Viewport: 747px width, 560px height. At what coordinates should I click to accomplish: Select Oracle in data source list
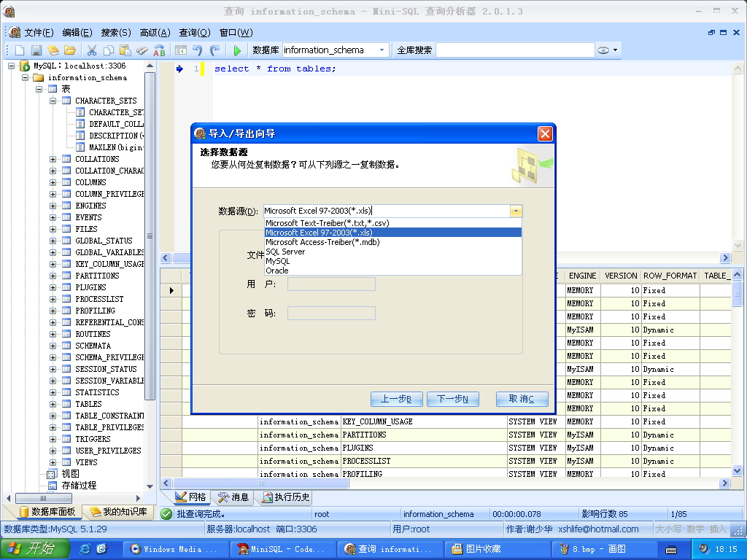pyautogui.click(x=393, y=271)
